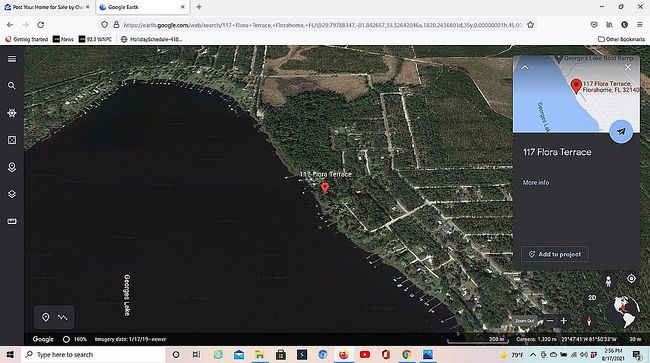
Task: Open the Other Bookmarks folder
Action: (621, 39)
